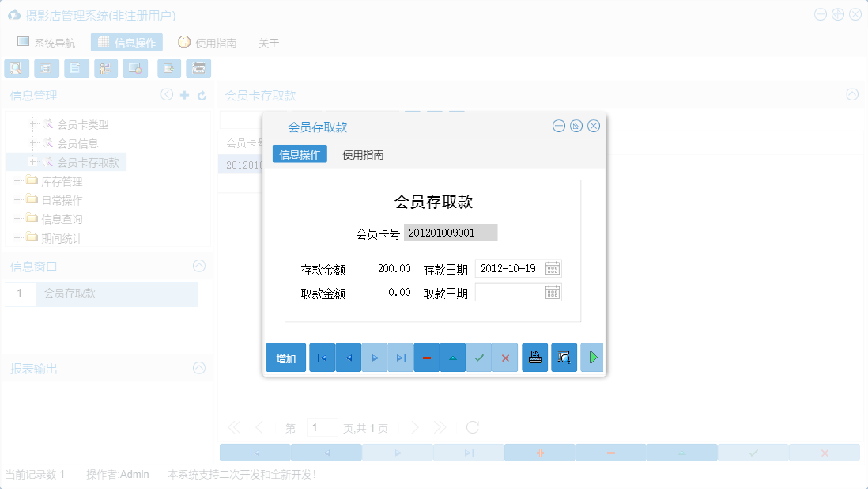Click the confirm checkmark in the dialog toolbar

(479, 357)
